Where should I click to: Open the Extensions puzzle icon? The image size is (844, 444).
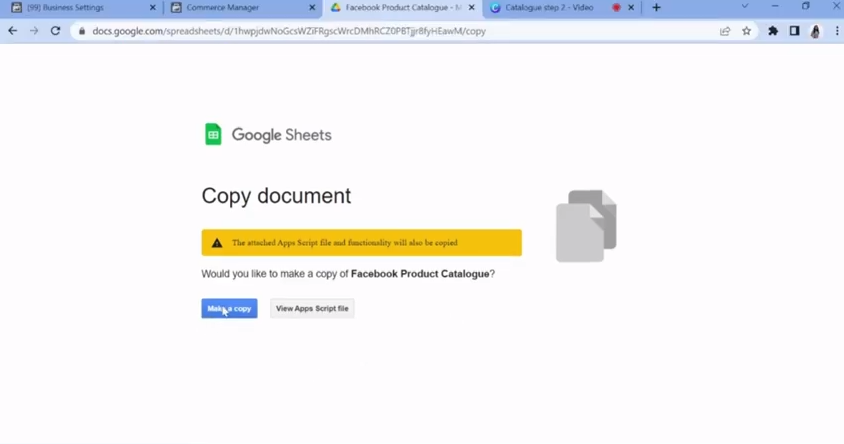[x=773, y=31]
